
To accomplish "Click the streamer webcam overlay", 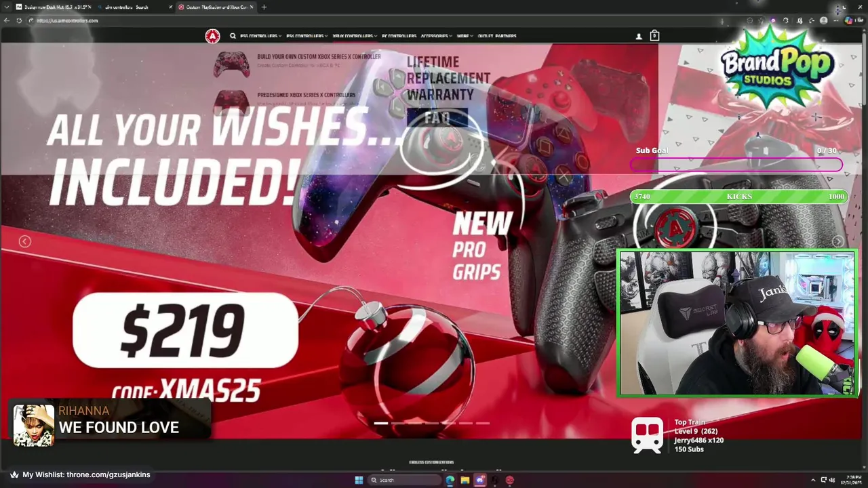I will click(x=737, y=323).
